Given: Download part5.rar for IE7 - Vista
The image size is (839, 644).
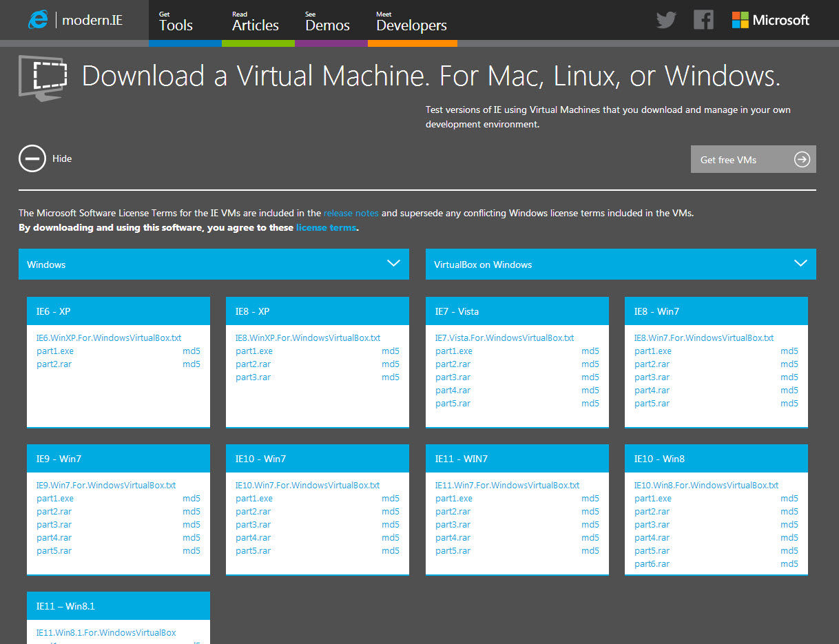Looking at the screenshot, I should tap(453, 403).
